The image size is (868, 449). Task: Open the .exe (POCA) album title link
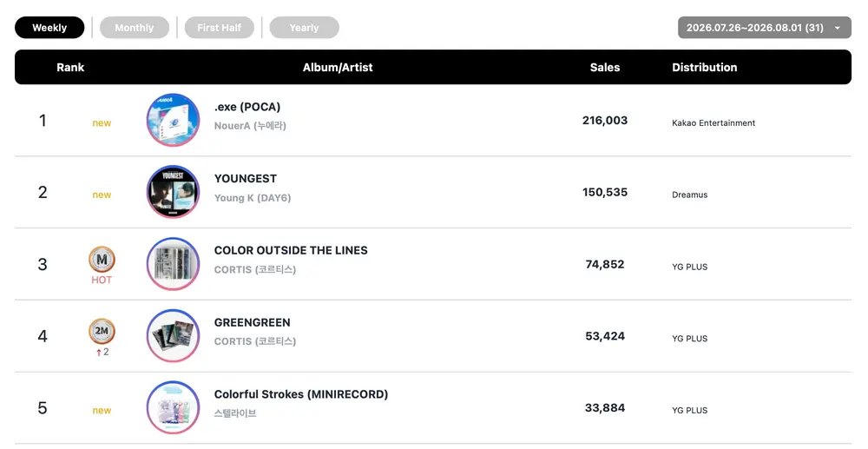[x=247, y=107]
